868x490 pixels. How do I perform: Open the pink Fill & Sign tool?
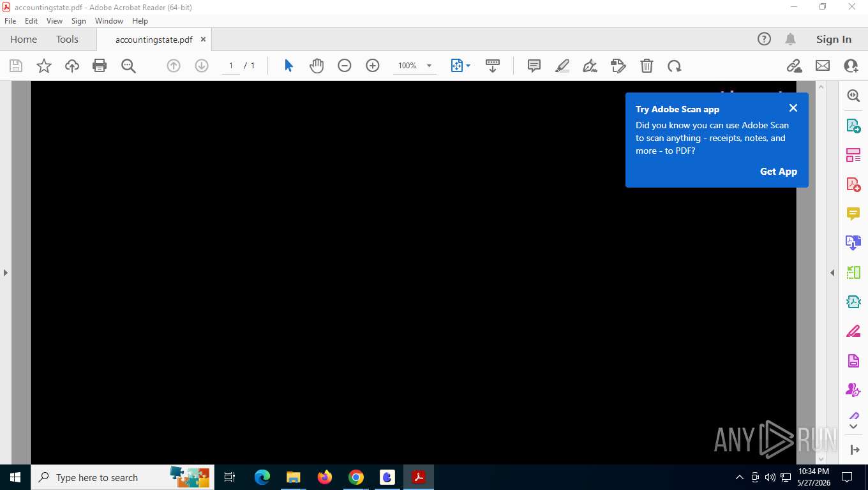853,331
